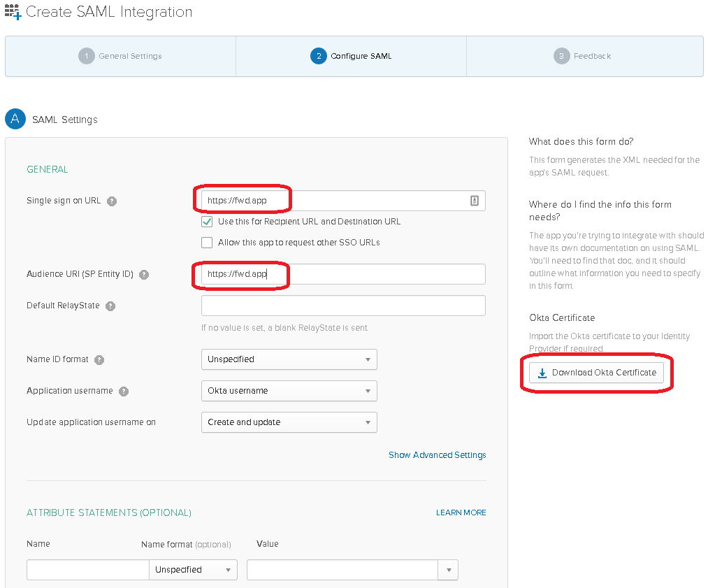Image resolution: width=708 pixels, height=588 pixels.
Task: Open 'Update application username on' dropdown
Action: [x=289, y=422]
